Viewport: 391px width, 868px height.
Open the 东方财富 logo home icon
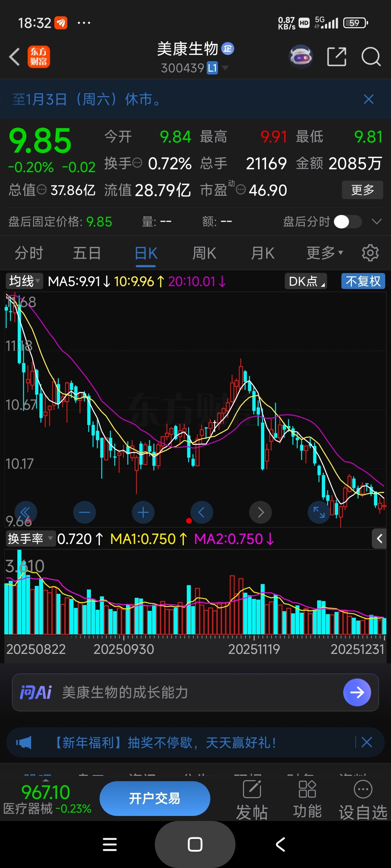click(x=39, y=57)
